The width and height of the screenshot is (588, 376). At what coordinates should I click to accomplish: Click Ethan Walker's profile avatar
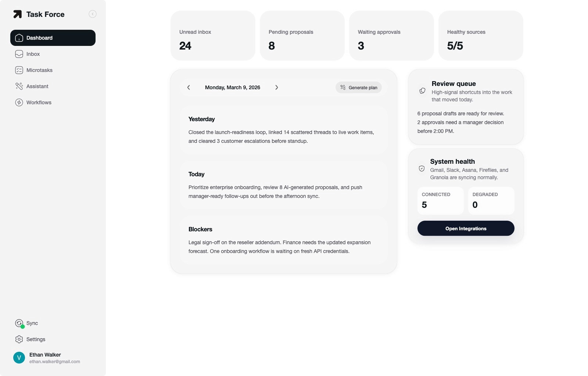pos(19,358)
